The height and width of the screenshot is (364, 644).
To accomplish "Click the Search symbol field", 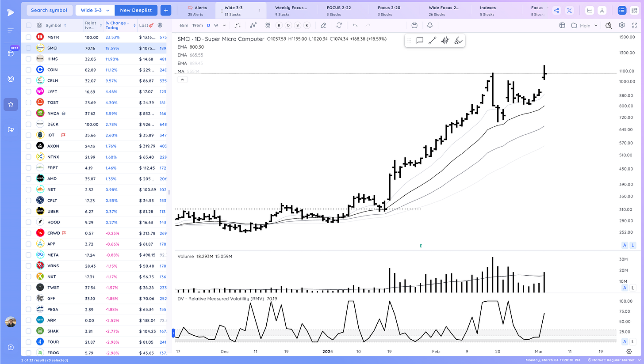I will (x=49, y=10).
